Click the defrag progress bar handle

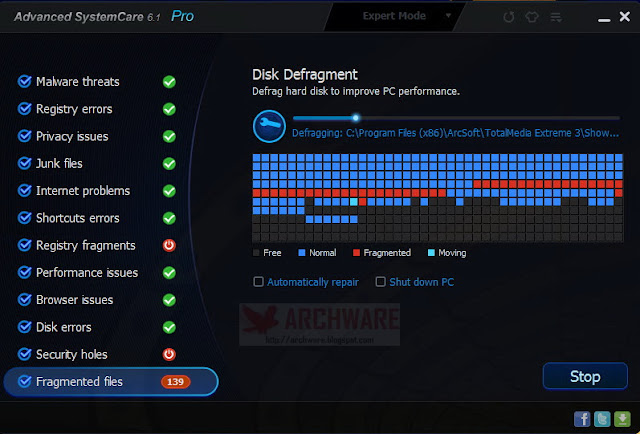pos(356,118)
